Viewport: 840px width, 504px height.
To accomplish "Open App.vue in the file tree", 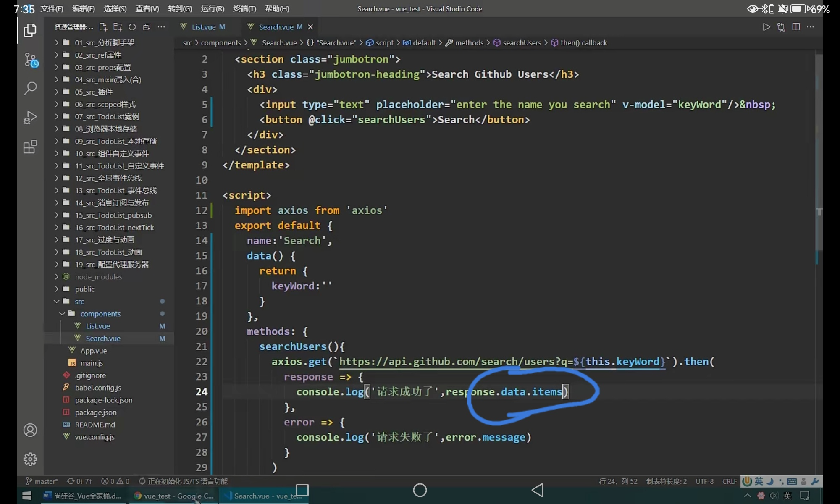I will point(93,351).
